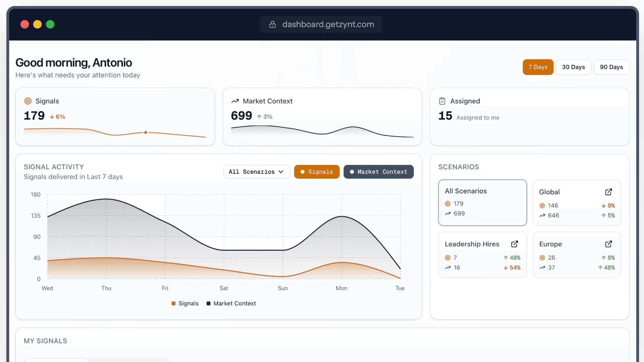This screenshot has width=644, height=362.
Task: Open the Global scenario external link
Action: pos(608,192)
